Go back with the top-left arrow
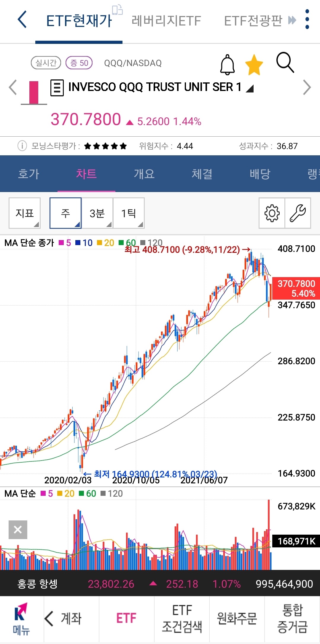This screenshot has height=644, width=320. click(22, 20)
